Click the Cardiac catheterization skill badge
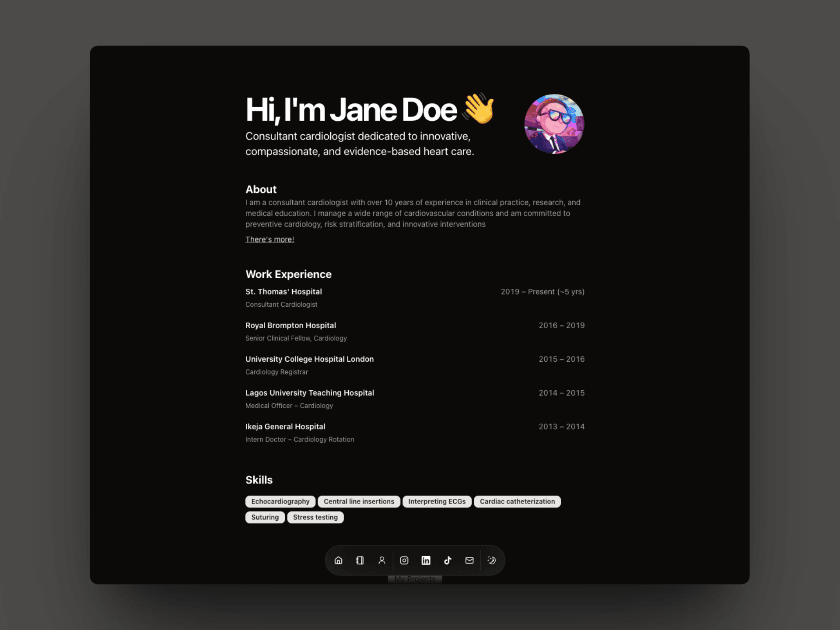The height and width of the screenshot is (630, 840). point(517,501)
